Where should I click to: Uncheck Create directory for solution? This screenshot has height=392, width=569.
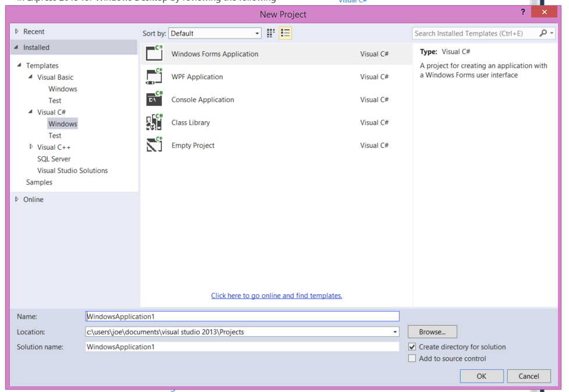[x=412, y=347]
